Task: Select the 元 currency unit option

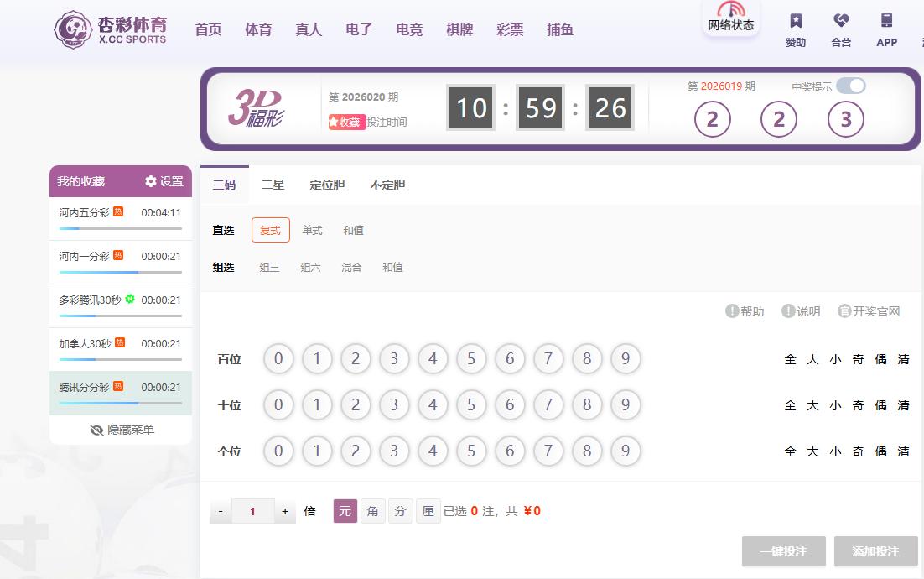Action: click(345, 511)
